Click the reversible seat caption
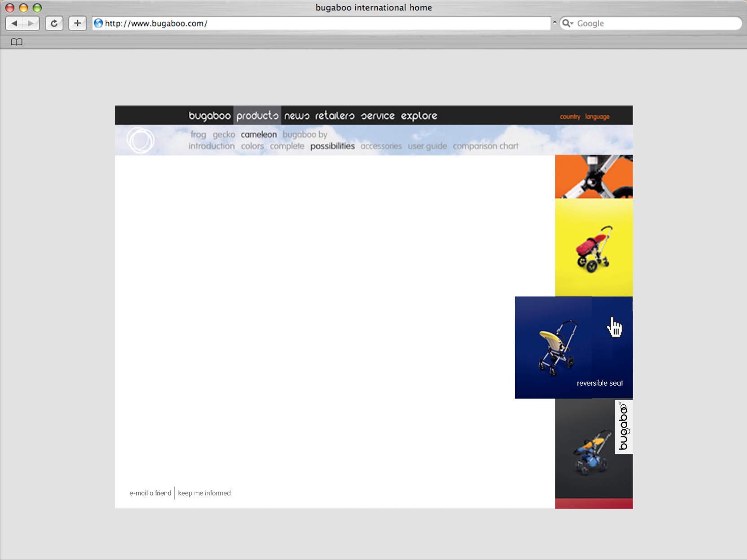The height and width of the screenshot is (560, 747). point(600,383)
